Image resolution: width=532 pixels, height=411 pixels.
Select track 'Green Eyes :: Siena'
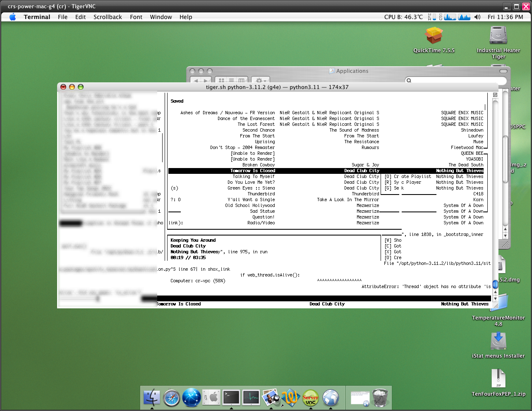point(251,188)
